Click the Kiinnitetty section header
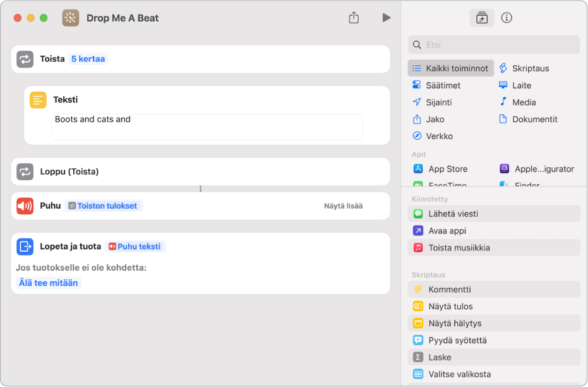The width and height of the screenshot is (588, 387). pos(429,199)
